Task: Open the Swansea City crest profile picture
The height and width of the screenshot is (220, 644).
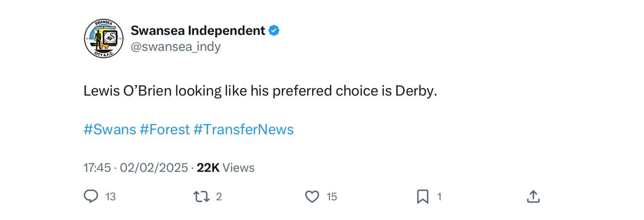Action: pos(103,39)
